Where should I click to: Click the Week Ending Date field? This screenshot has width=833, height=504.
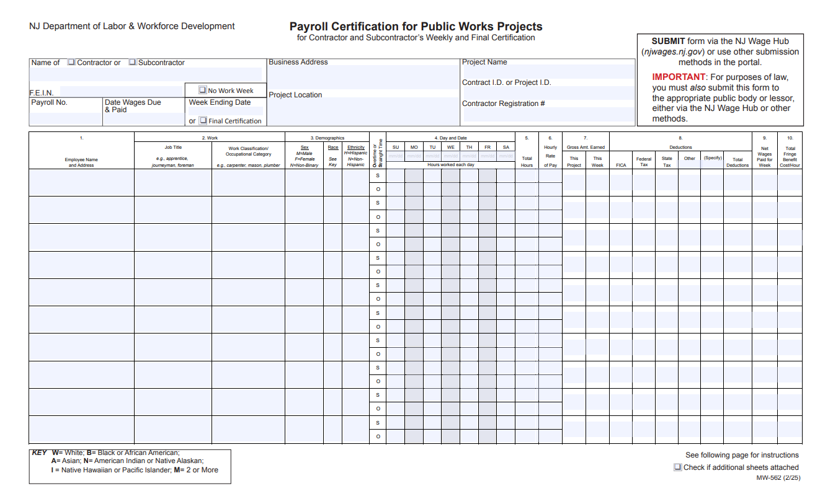226,112
